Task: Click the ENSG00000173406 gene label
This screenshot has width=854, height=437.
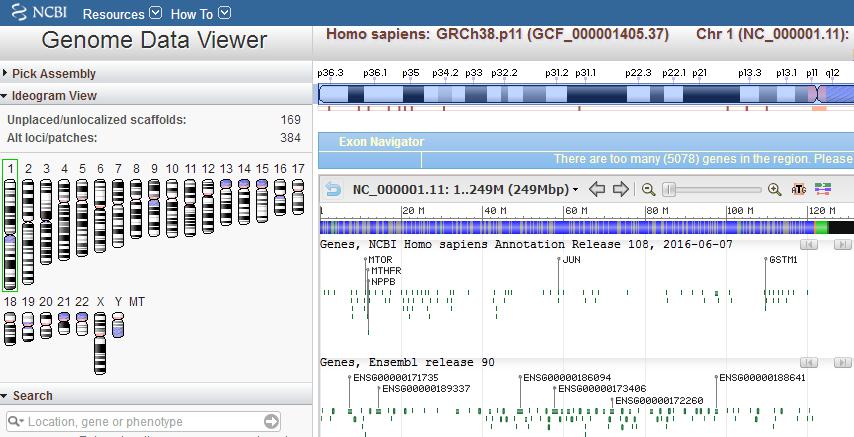Action: (x=602, y=389)
